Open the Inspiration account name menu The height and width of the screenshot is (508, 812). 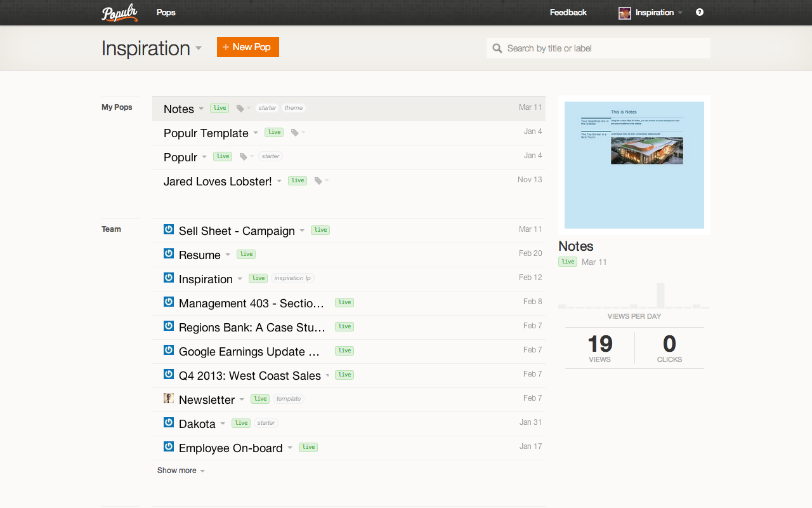(655, 12)
